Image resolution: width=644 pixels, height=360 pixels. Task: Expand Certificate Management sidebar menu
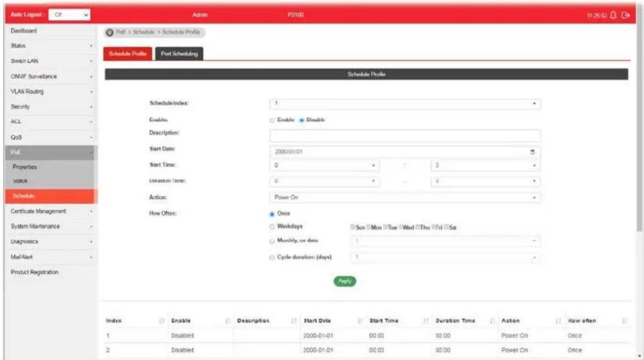pos(51,211)
